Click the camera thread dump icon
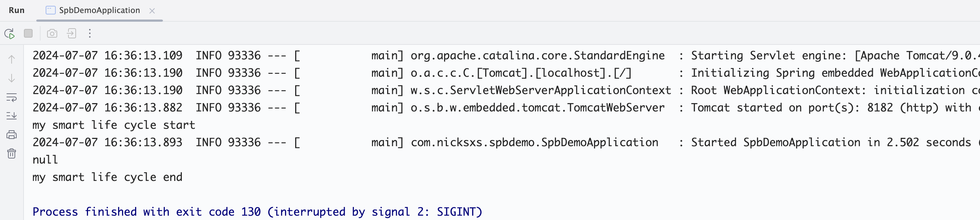980x220 pixels. [52, 33]
